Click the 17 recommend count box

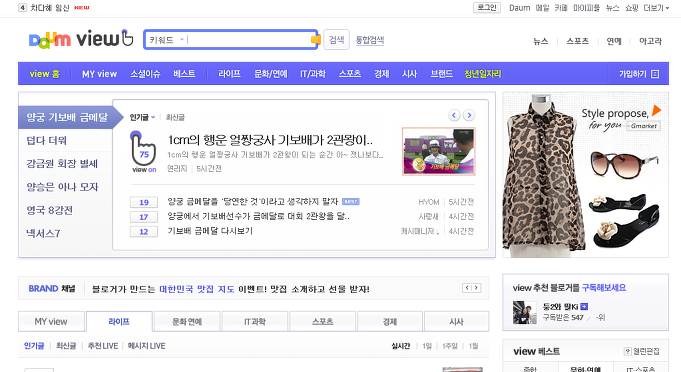tap(144, 217)
